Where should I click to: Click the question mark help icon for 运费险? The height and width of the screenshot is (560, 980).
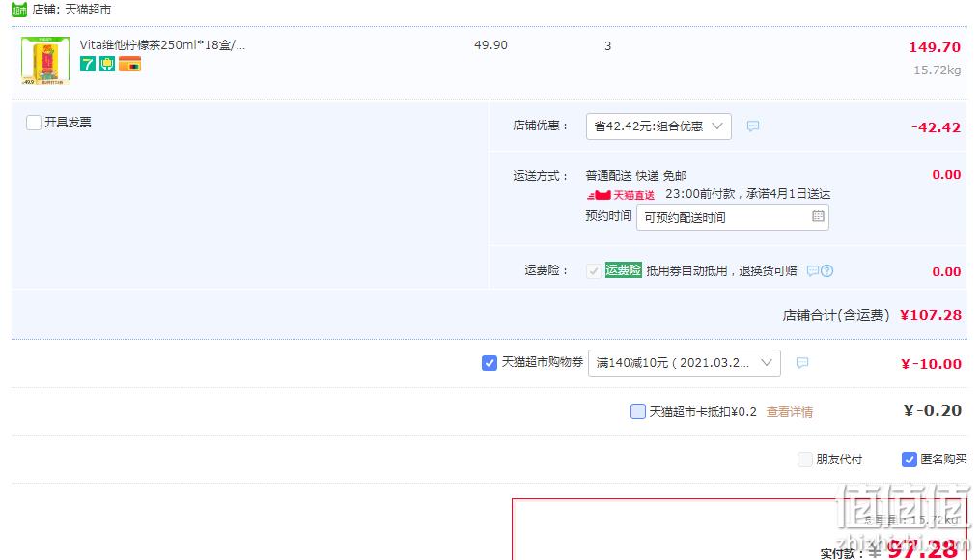pos(826,271)
